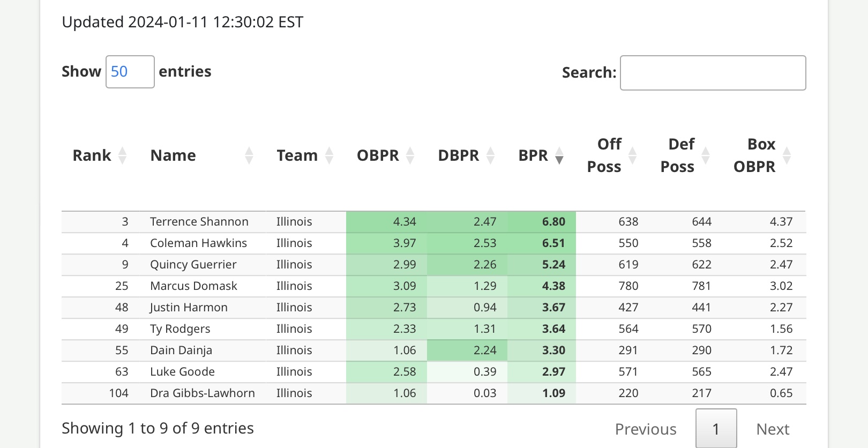The image size is (868, 448).
Task: Sort by Def Poss arrows icon
Action: click(x=706, y=155)
